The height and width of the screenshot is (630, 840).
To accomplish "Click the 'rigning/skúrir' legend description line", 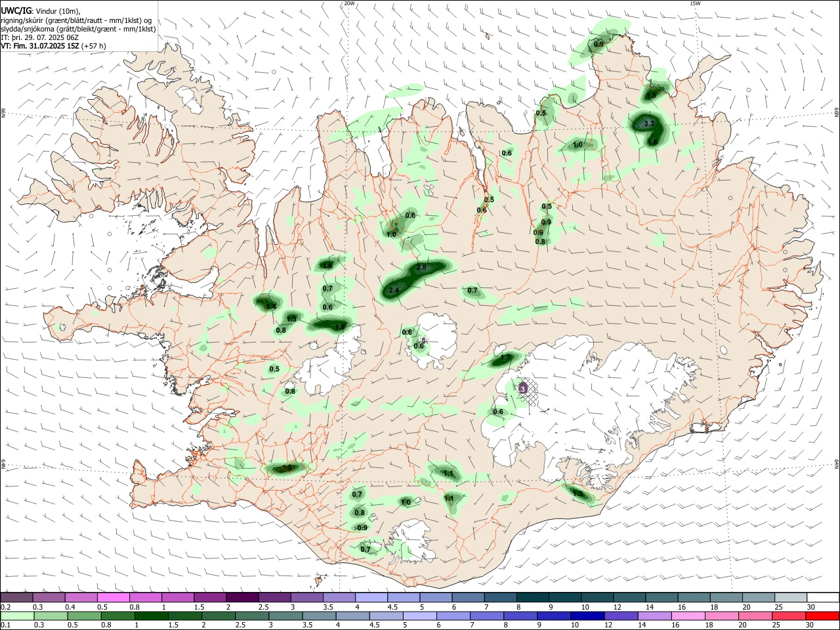I will (77, 20).
